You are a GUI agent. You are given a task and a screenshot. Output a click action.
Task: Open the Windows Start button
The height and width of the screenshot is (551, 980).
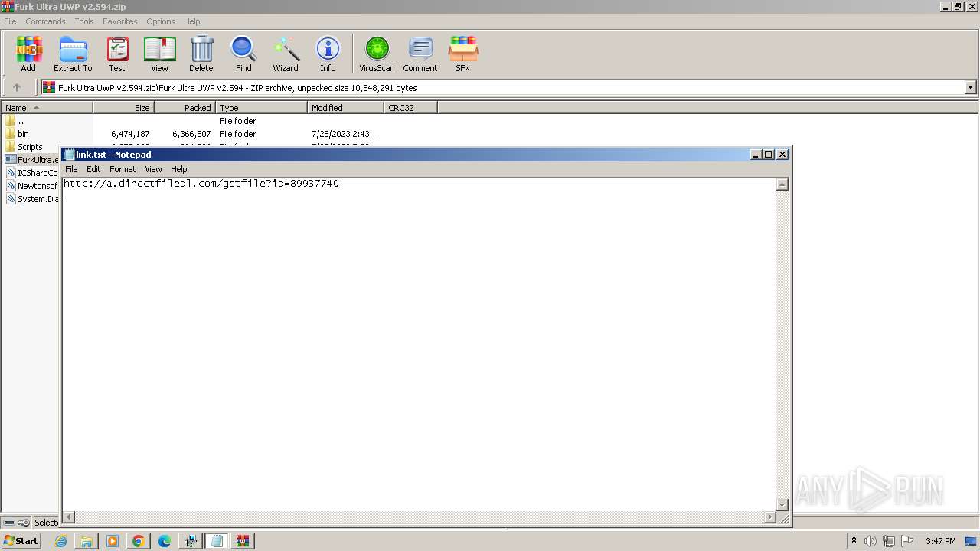coord(21,541)
